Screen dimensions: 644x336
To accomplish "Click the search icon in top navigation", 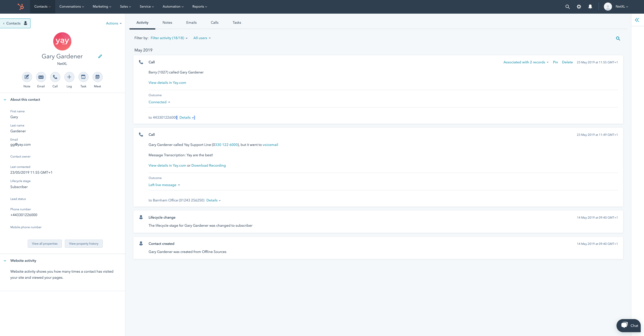I will [x=567, y=7].
